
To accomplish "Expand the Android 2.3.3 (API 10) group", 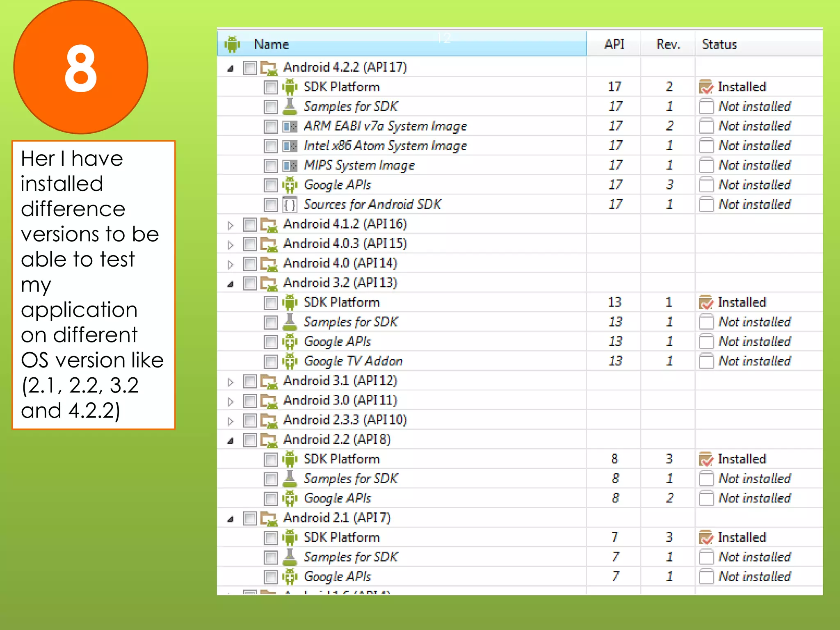I will click(231, 421).
